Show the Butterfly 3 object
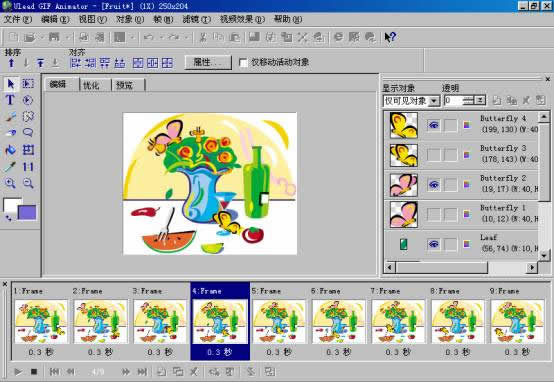The height and width of the screenshot is (382, 554). (x=434, y=155)
